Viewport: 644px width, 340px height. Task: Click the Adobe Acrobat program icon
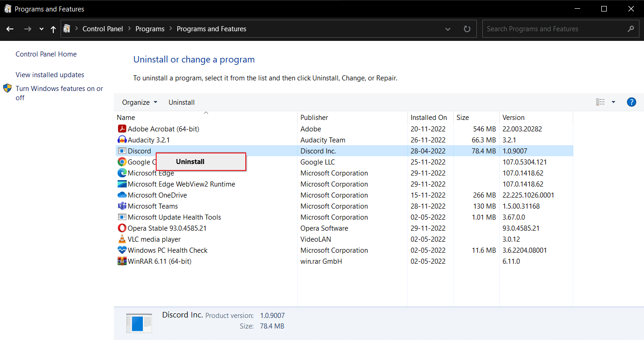click(x=122, y=129)
